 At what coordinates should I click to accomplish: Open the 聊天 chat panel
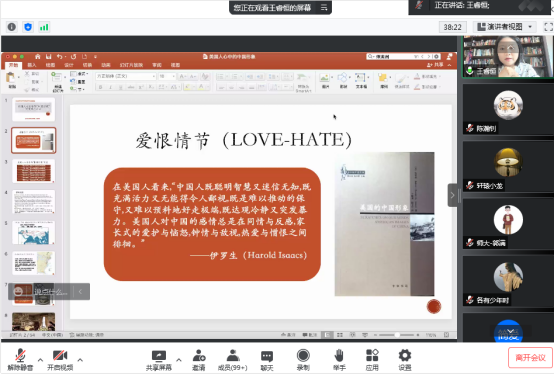coord(267,356)
